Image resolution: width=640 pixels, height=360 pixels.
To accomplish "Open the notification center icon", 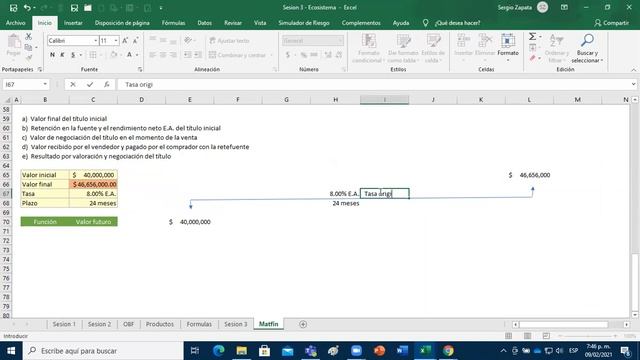I will pos(625,351).
